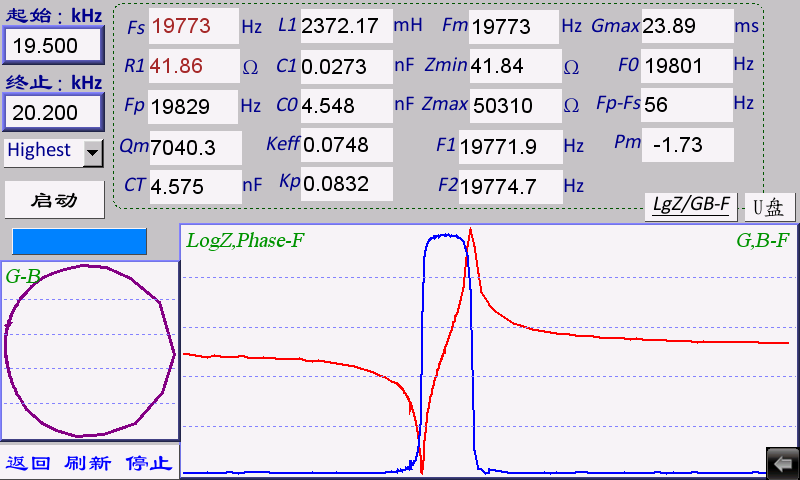Click the 启动 start button
800x480 pixels.
coord(55,200)
